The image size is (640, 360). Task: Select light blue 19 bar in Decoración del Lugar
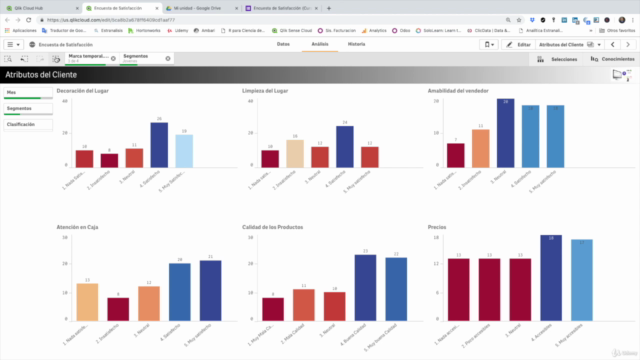[184, 151]
